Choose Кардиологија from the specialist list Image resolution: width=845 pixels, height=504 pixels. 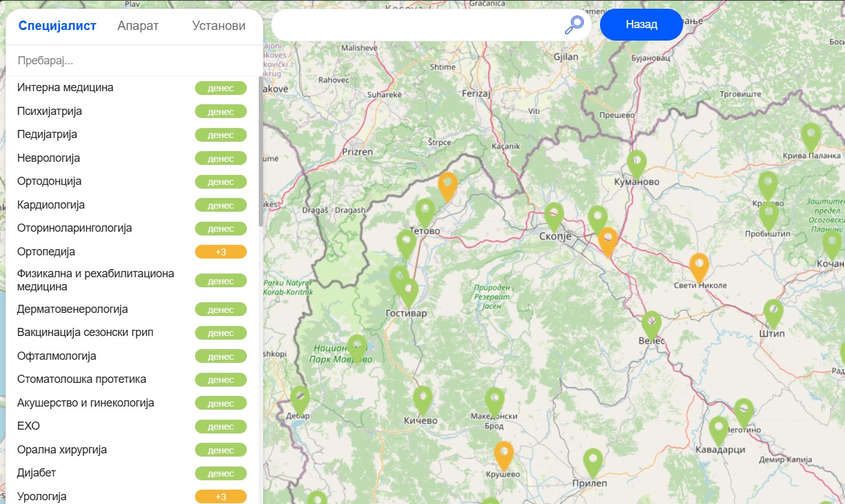(51, 205)
